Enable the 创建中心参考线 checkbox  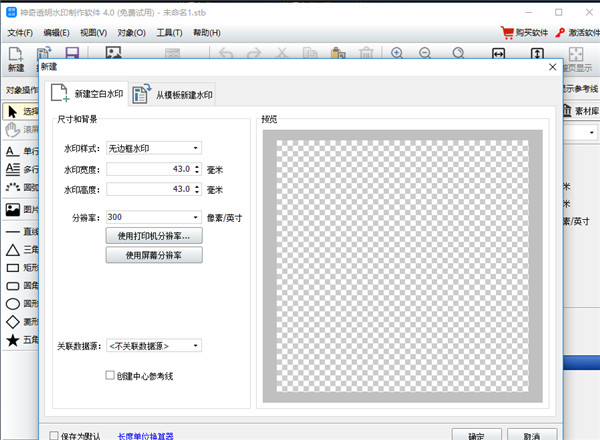click(110, 376)
